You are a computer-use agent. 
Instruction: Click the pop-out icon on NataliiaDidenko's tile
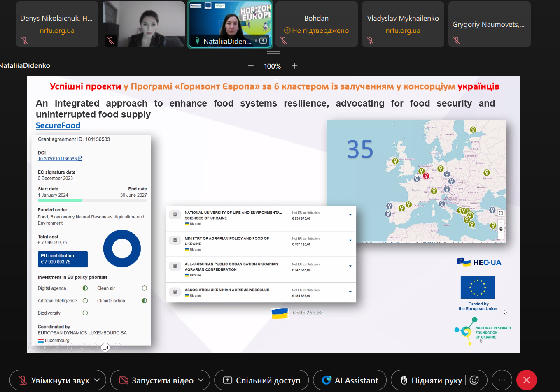click(263, 41)
